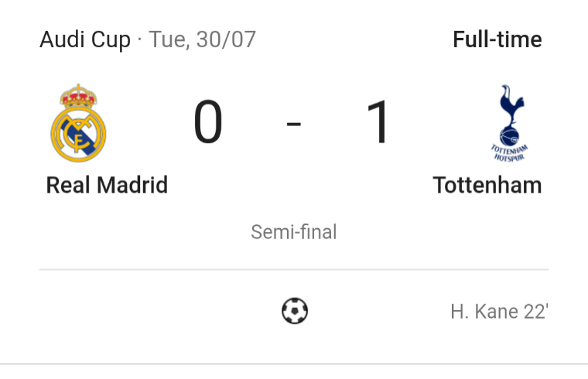Open the Real Madrid team name link
Screen dimensions: 588x379
coord(107,186)
